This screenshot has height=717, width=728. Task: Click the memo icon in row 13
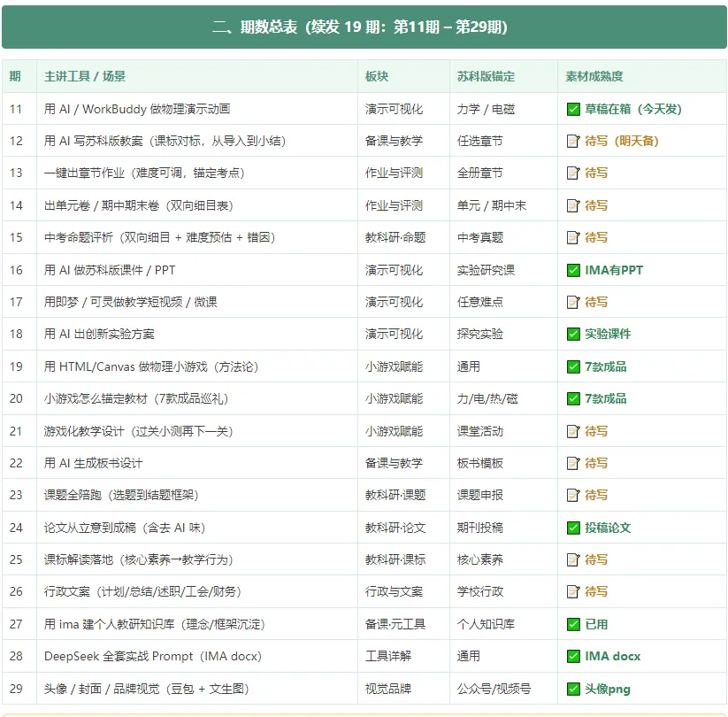[573, 173]
